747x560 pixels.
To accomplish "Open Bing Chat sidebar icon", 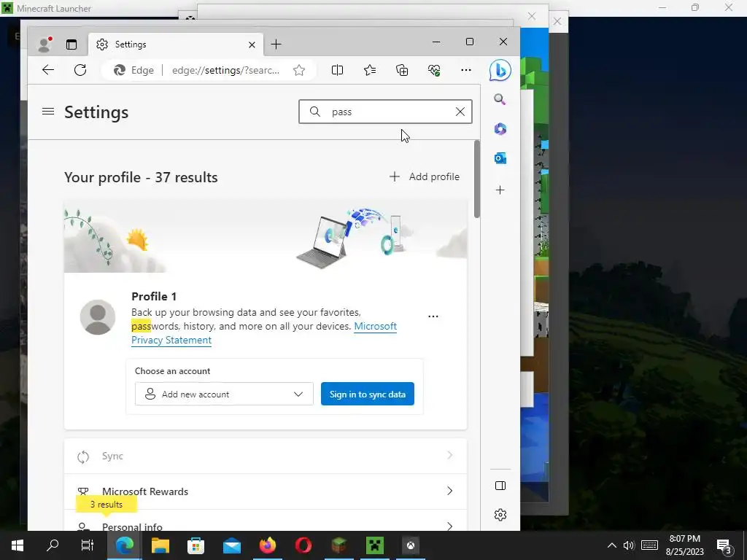I will point(500,71).
